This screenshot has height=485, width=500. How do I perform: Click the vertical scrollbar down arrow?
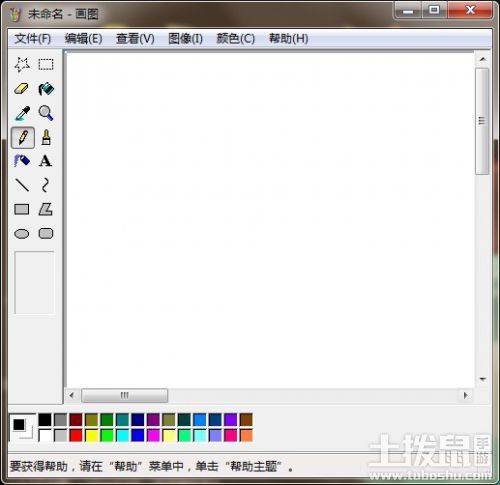point(482,379)
